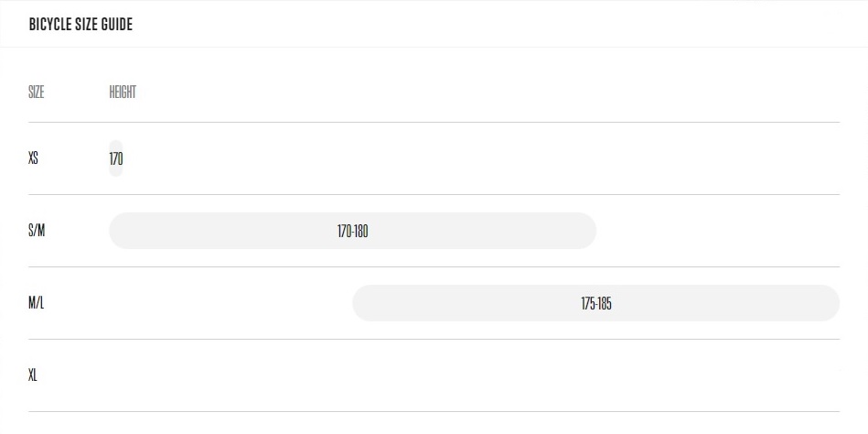Click the rounded right end of M/L bar

click(x=830, y=303)
